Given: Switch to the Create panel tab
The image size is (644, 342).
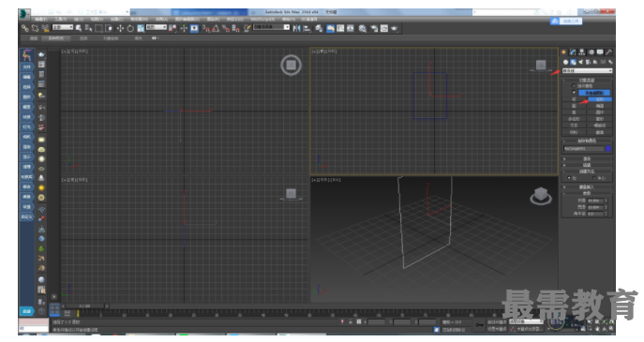Looking at the screenshot, I should pyautogui.click(x=564, y=52).
